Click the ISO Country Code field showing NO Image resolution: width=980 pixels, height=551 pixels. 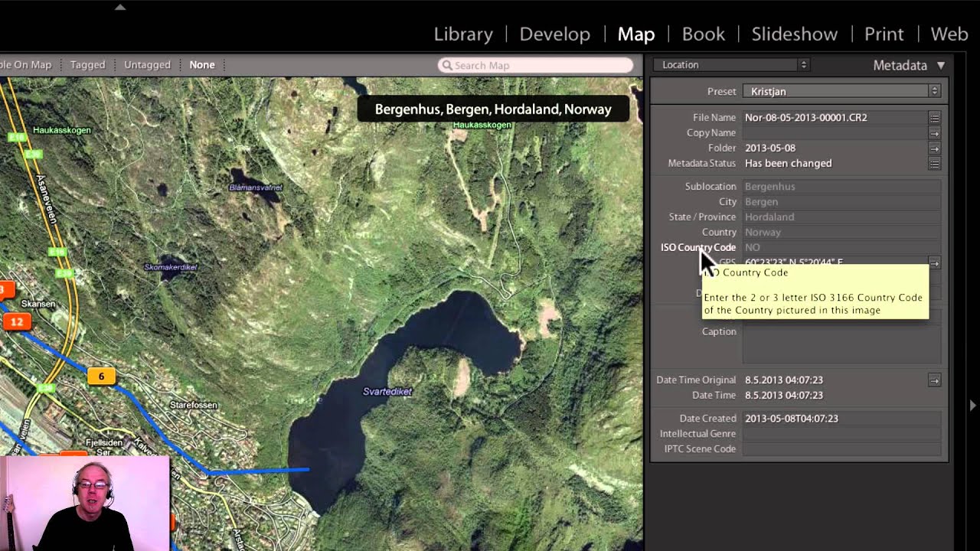point(841,248)
